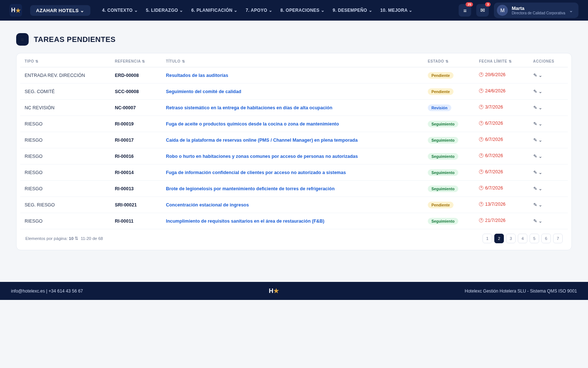This screenshot has height=368, width=588.
Task: Open the 4. CONTEXTO menu
Action: click(119, 10)
